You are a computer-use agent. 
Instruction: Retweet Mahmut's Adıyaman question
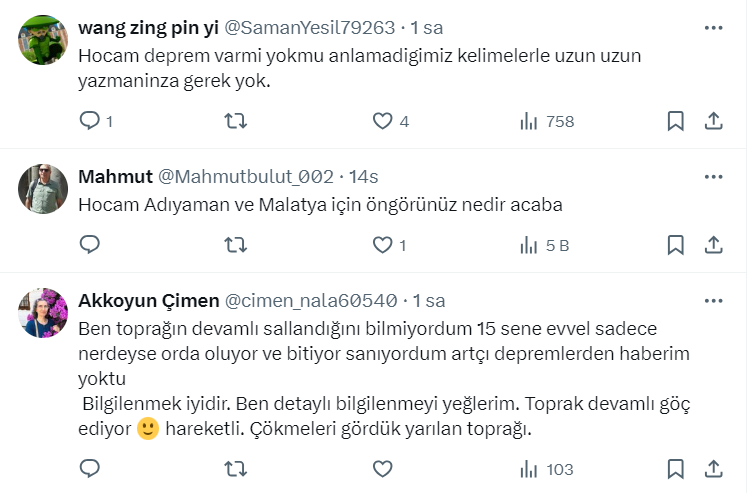[235, 244]
